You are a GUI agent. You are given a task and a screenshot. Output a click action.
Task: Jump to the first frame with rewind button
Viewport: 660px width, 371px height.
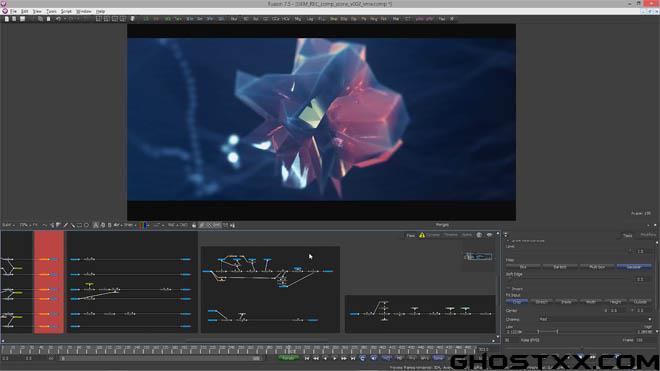click(x=307, y=358)
